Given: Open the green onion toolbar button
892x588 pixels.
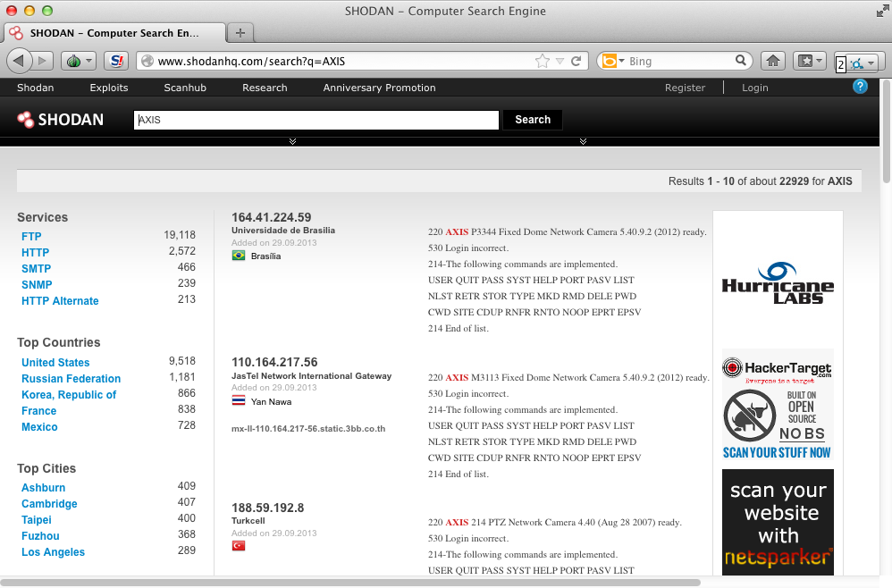Looking at the screenshot, I should (x=79, y=61).
